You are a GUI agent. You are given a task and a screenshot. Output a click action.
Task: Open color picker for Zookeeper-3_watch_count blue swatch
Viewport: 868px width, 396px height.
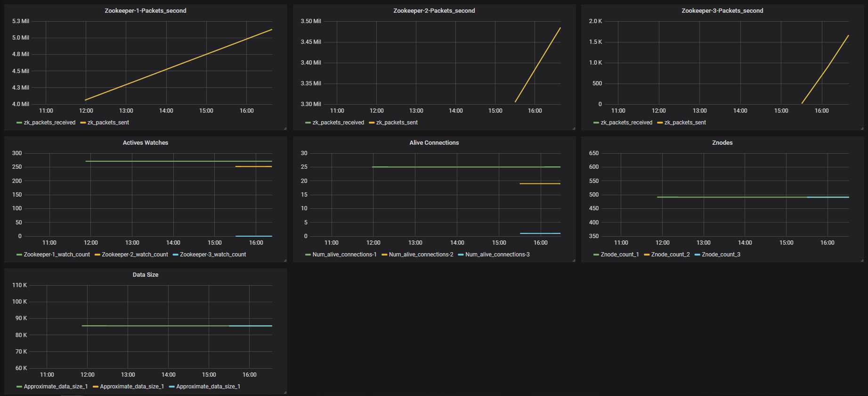[x=176, y=255]
